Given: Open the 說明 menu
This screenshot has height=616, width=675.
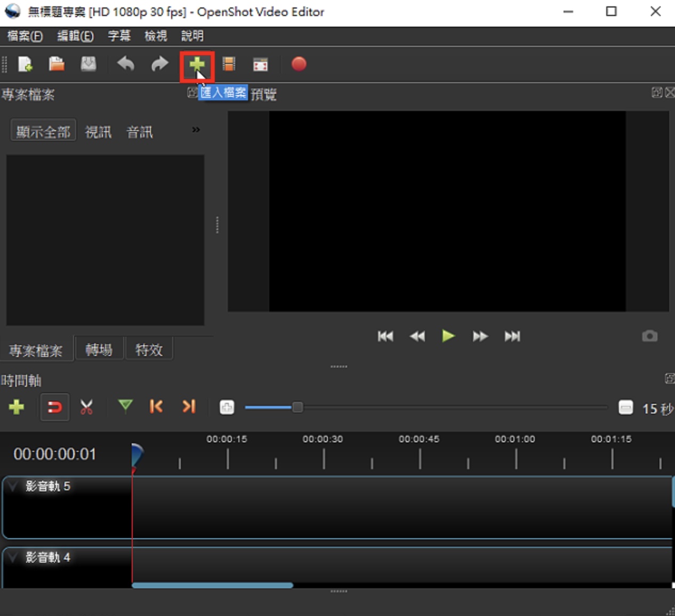Looking at the screenshot, I should click(x=192, y=36).
